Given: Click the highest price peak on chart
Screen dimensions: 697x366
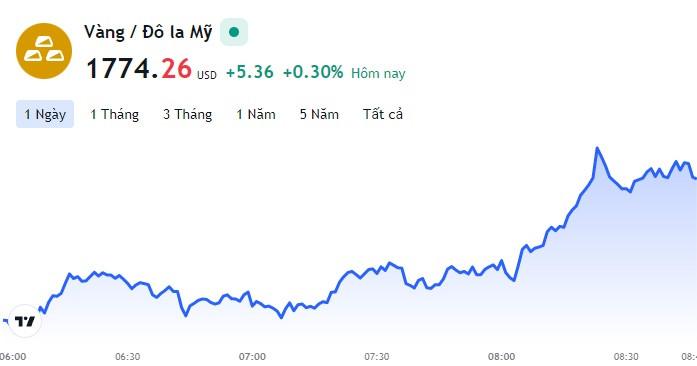Looking at the screenshot, I should click(x=597, y=149).
